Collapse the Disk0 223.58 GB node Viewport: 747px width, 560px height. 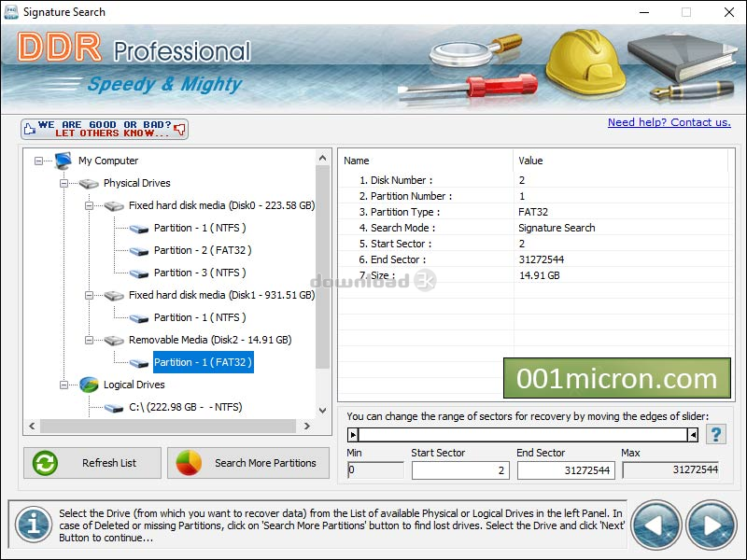point(89,205)
